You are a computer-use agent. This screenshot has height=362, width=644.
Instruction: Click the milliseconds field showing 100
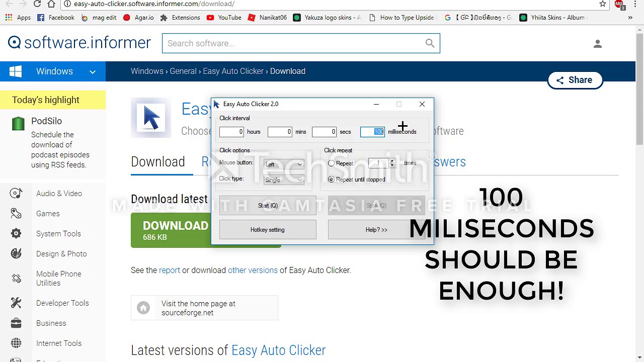(372, 132)
